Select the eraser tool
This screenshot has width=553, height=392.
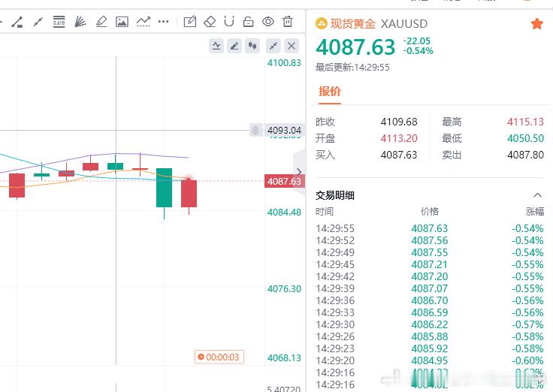tap(210, 22)
